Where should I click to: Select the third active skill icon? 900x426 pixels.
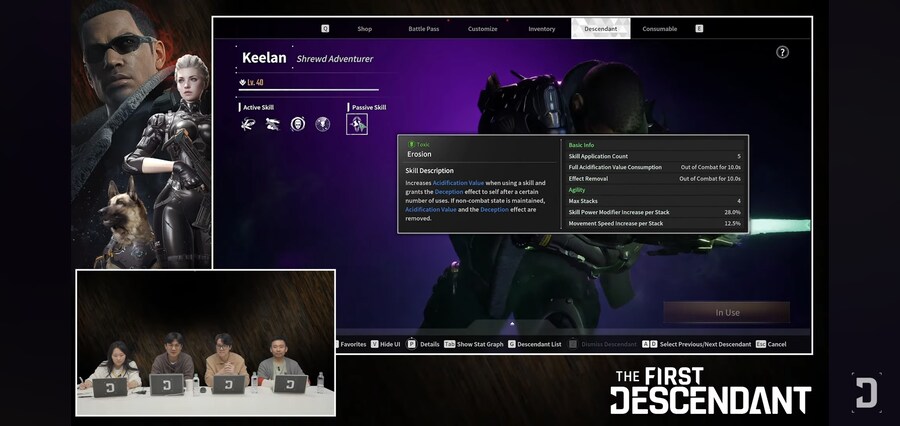(x=298, y=124)
